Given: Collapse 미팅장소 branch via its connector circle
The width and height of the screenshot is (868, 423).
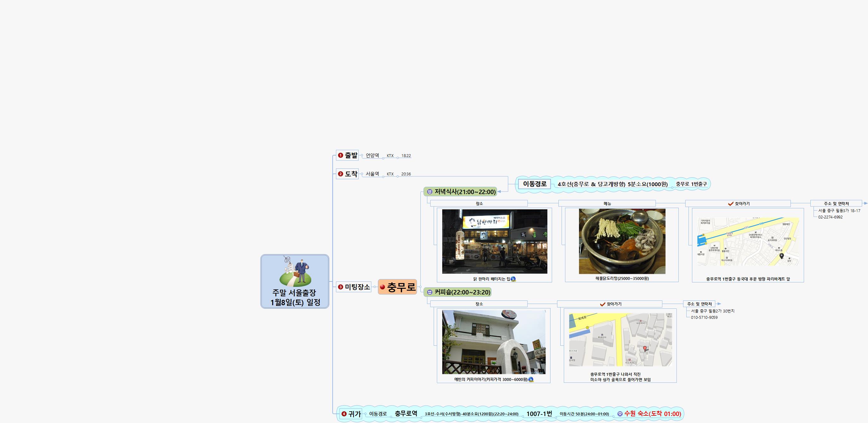Looking at the screenshot, I should click(374, 287).
